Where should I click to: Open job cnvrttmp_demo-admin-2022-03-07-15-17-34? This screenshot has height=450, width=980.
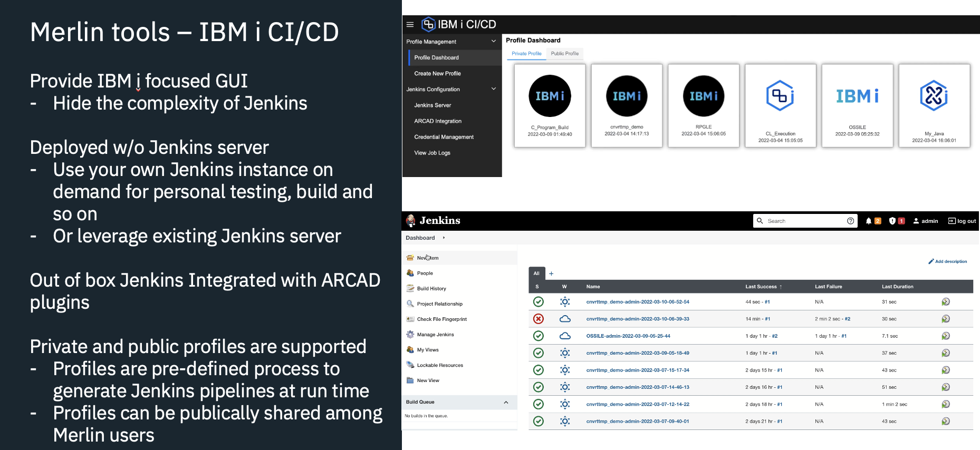point(638,370)
